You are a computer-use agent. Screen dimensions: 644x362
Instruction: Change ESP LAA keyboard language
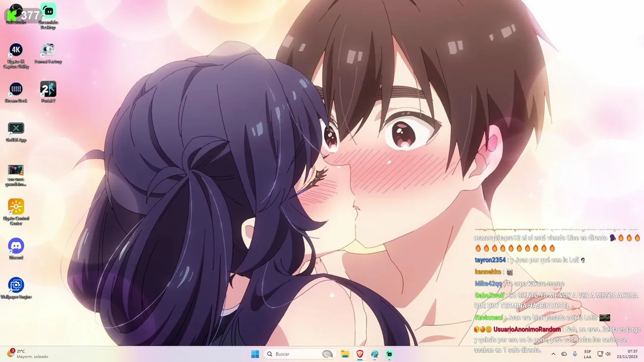(588, 354)
